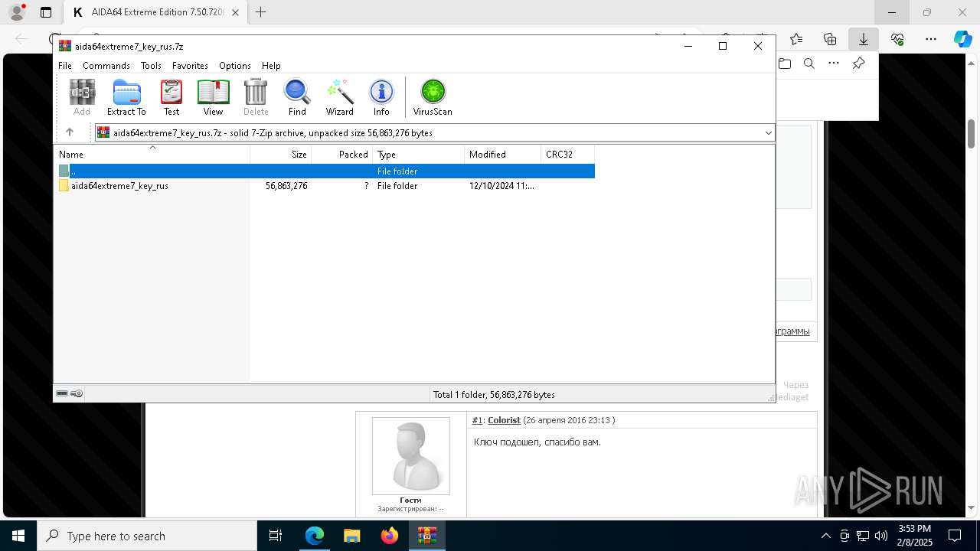The width and height of the screenshot is (980, 551).
Task: Open more options in downloads panel
Action: 834,64
